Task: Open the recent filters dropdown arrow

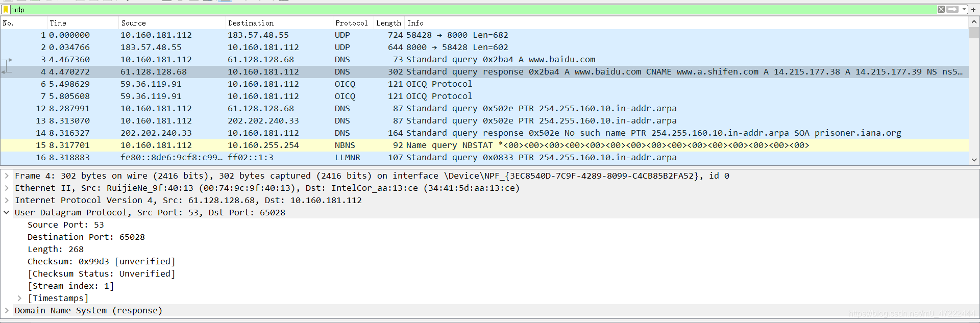Action: point(964,10)
